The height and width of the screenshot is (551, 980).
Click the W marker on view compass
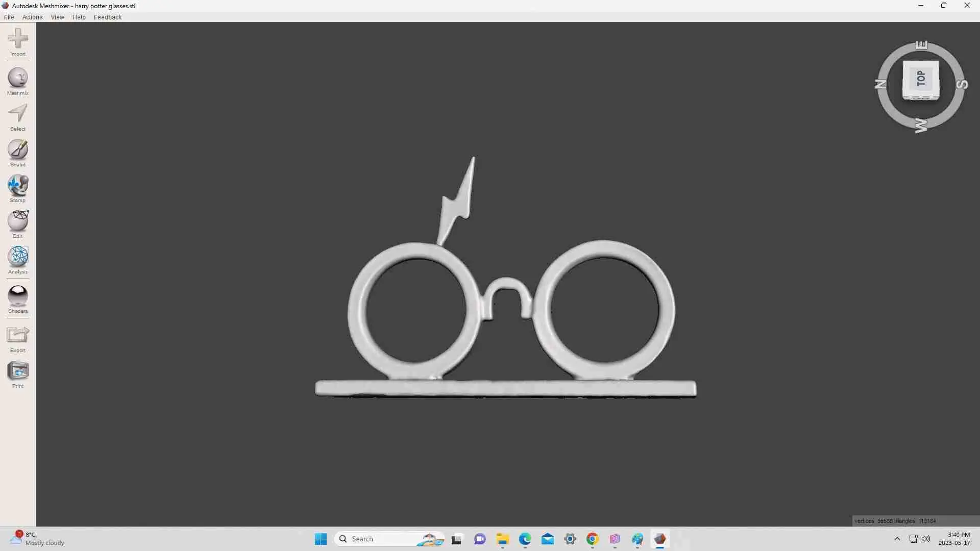[921, 125]
